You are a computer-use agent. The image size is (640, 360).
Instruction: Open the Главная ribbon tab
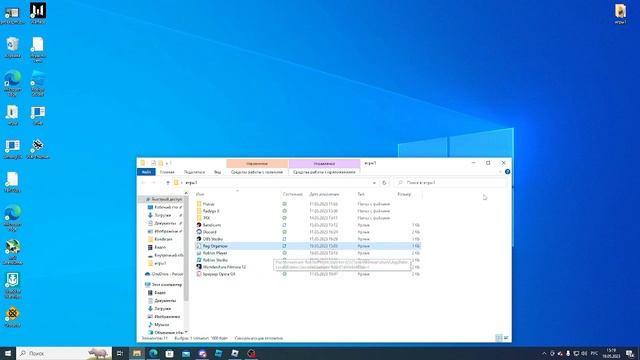tap(167, 172)
